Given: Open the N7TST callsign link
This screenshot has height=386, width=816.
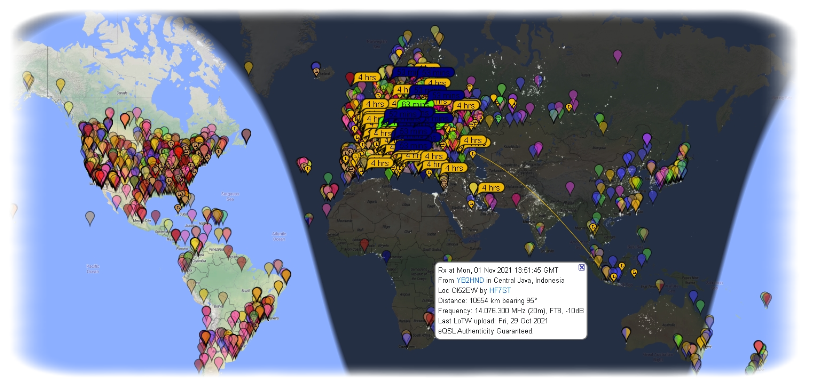Looking at the screenshot, I should tap(500, 290).
